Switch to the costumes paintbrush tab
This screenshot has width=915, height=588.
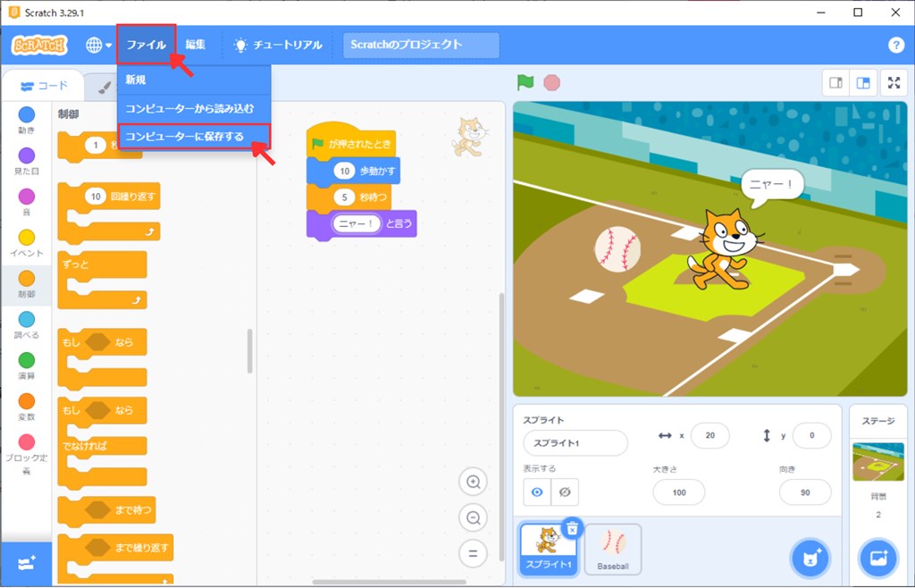click(x=104, y=88)
